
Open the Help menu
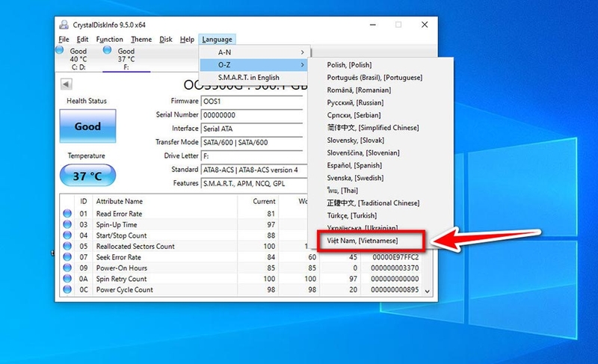pos(187,40)
